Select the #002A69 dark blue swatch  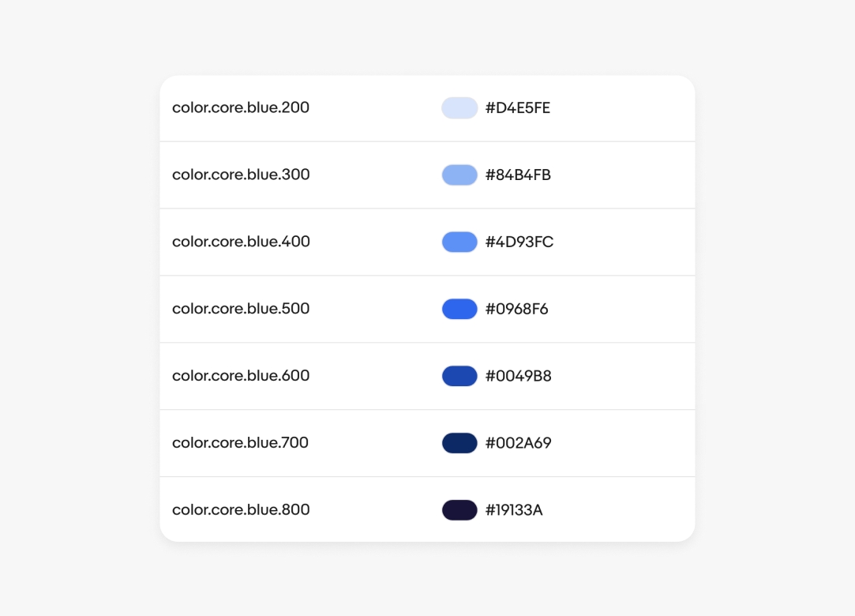pos(459,443)
